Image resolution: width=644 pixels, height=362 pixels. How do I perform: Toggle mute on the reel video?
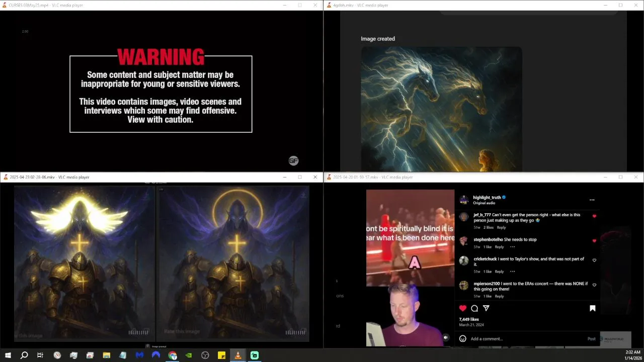click(x=445, y=338)
